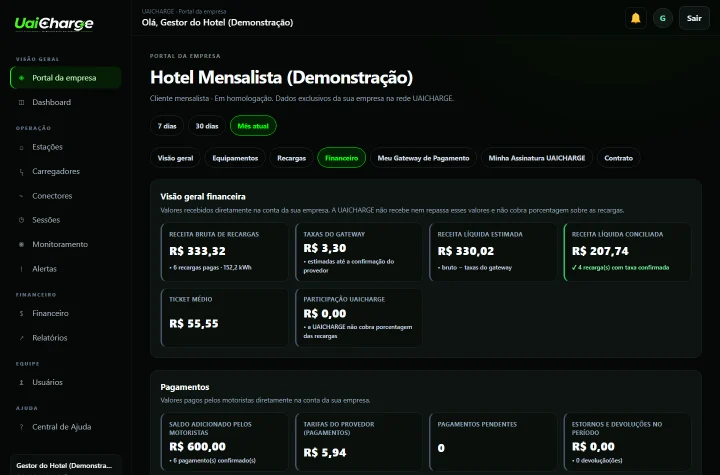Open Monitoramento from the sidebar
Viewport: 720px width, 475px height.
click(66, 244)
